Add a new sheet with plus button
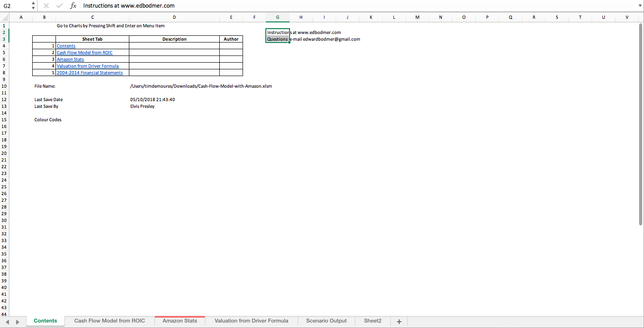Screen dimensions: 644x328 pos(399,321)
